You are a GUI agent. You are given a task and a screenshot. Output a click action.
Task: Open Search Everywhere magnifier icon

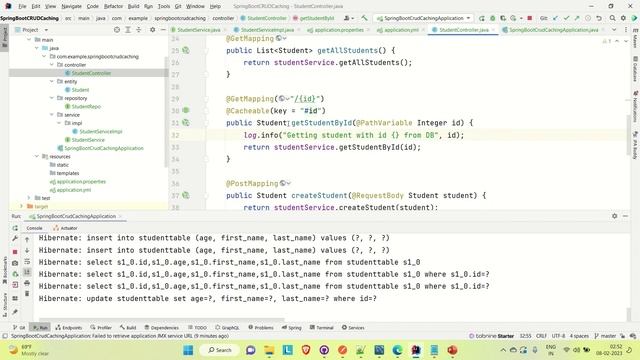pyautogui.click(x=613, y=18)
